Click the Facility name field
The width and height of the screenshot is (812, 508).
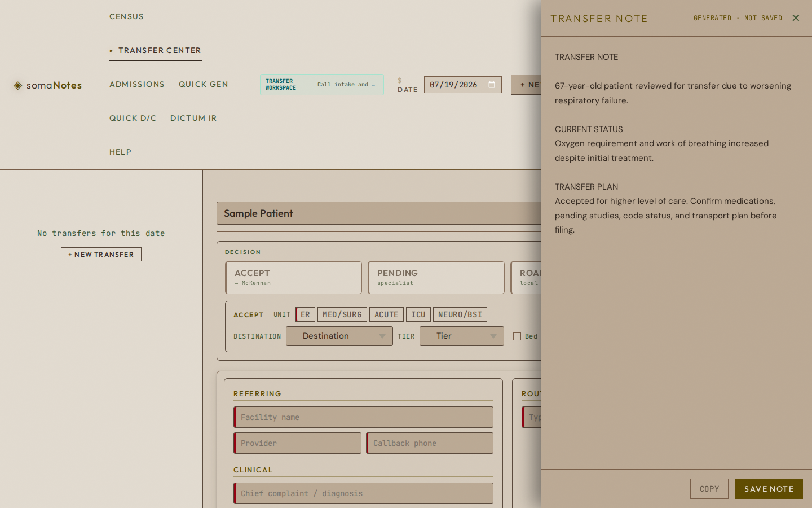pyautogui.click(x=364, y=417)
